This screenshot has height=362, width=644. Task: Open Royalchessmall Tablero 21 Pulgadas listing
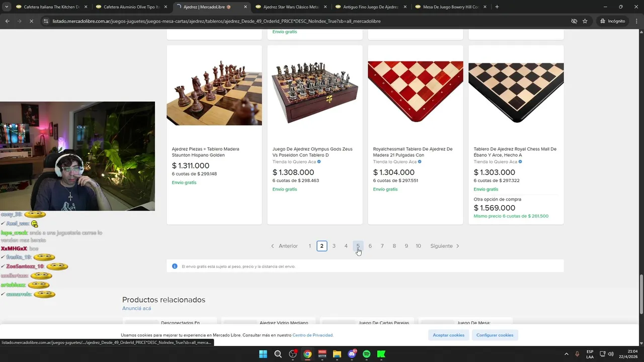(x=413, y=152)
